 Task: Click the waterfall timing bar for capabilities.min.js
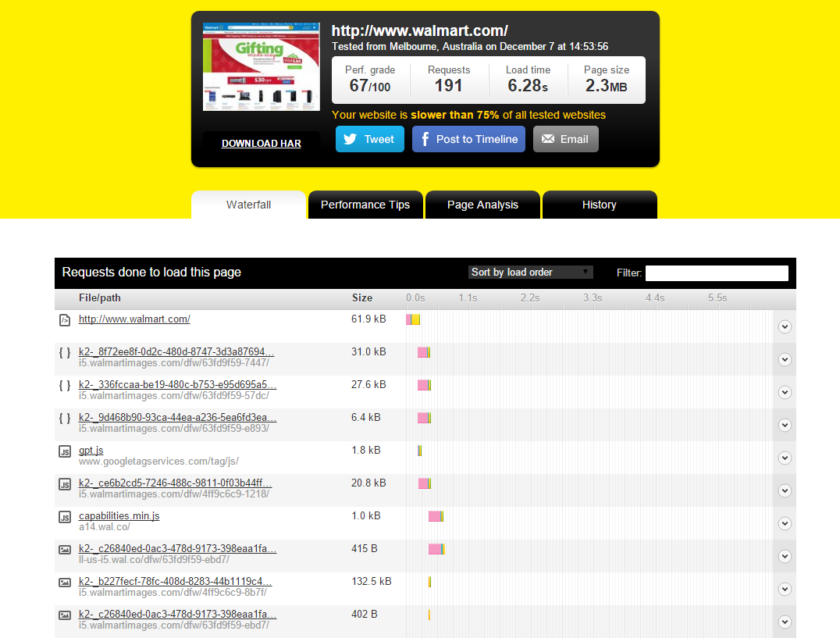436,516
